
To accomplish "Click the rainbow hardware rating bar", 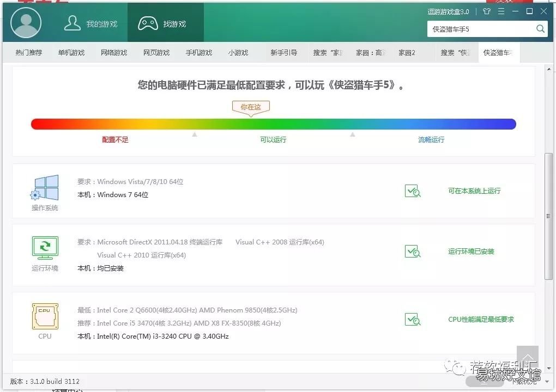I will click(x=273, y=124).
